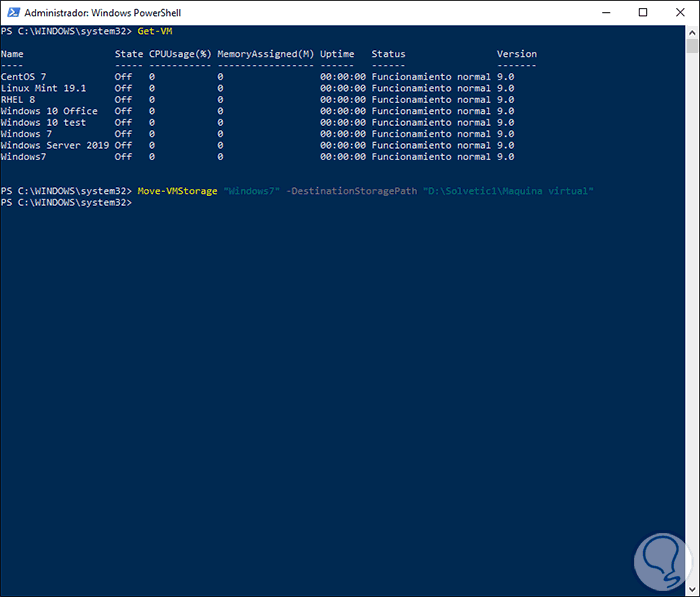Viewport: 700px width, 597px height.
Task: Click the scrollbar down arrow
Action: point(692,589)
